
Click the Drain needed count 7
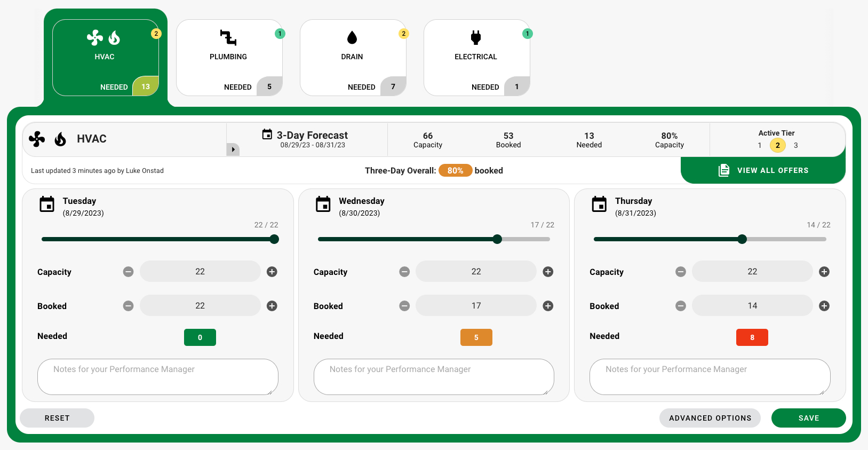pyautogui.click(x=393, y=86)
